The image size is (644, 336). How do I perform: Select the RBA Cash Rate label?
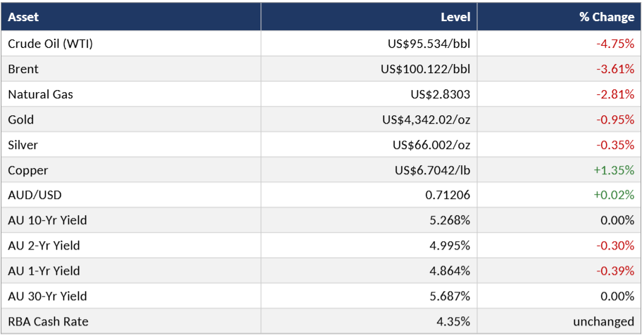[48, 322]
